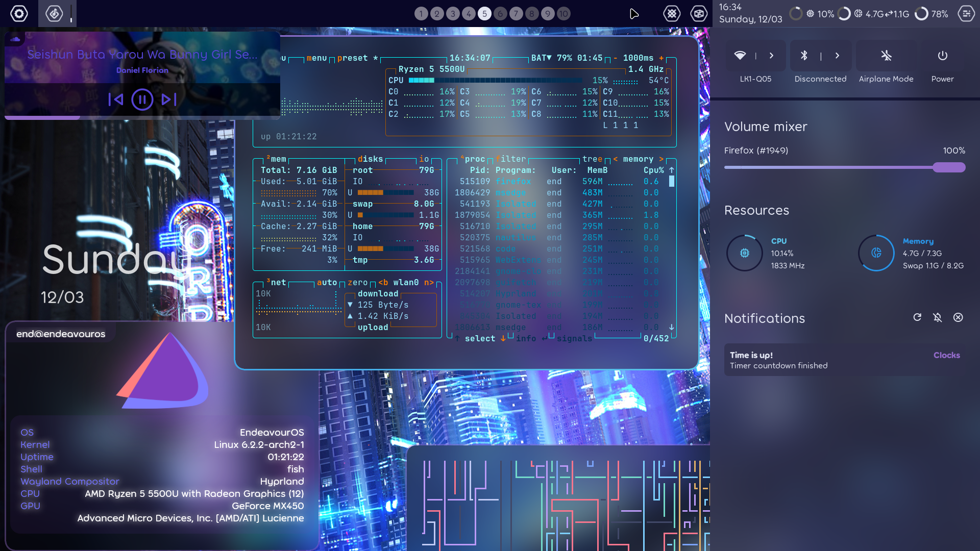980x551 pixels.
Task: Click the refresh notifications icon
Action: pyautogui.click(x=917, y=317)
